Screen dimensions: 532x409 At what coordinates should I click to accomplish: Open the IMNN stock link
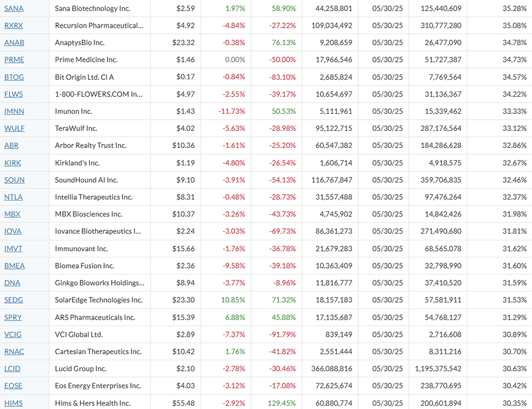pyautogui.click(x=14, y=111)
